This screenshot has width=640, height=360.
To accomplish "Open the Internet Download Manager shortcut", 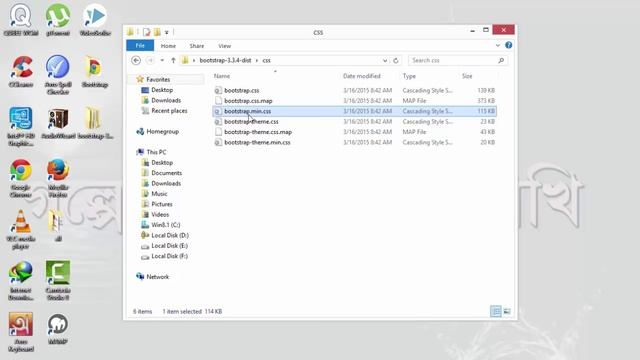I will pos(21,281).
